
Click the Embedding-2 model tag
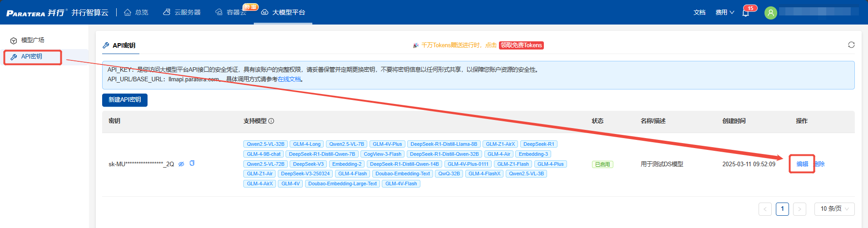pyautogui.click(x=347, y=164)
